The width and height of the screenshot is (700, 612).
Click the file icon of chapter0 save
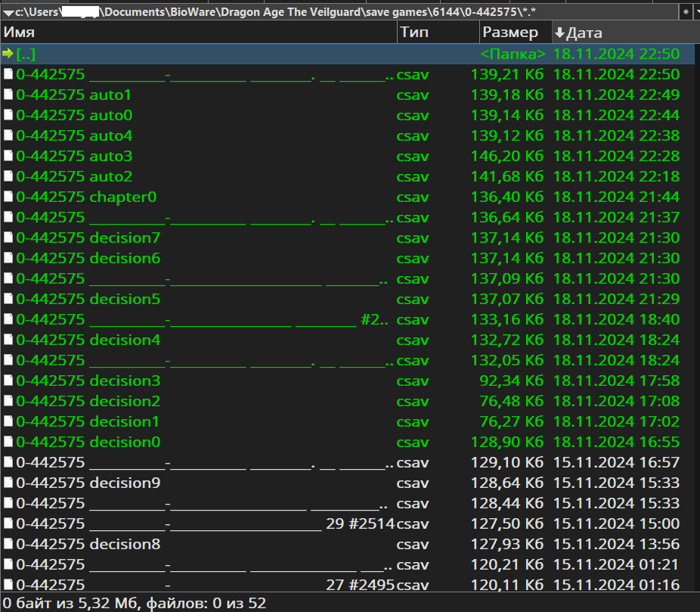click(x=8, y=197)
